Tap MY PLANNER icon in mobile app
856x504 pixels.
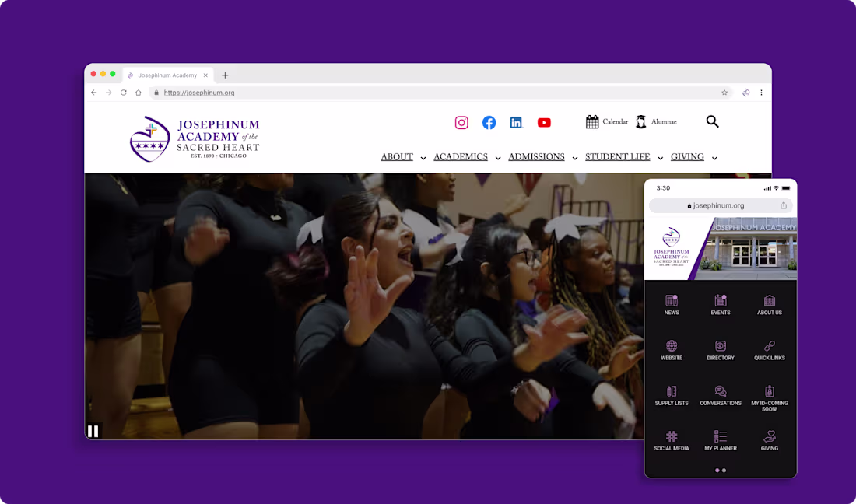point(721,436)
